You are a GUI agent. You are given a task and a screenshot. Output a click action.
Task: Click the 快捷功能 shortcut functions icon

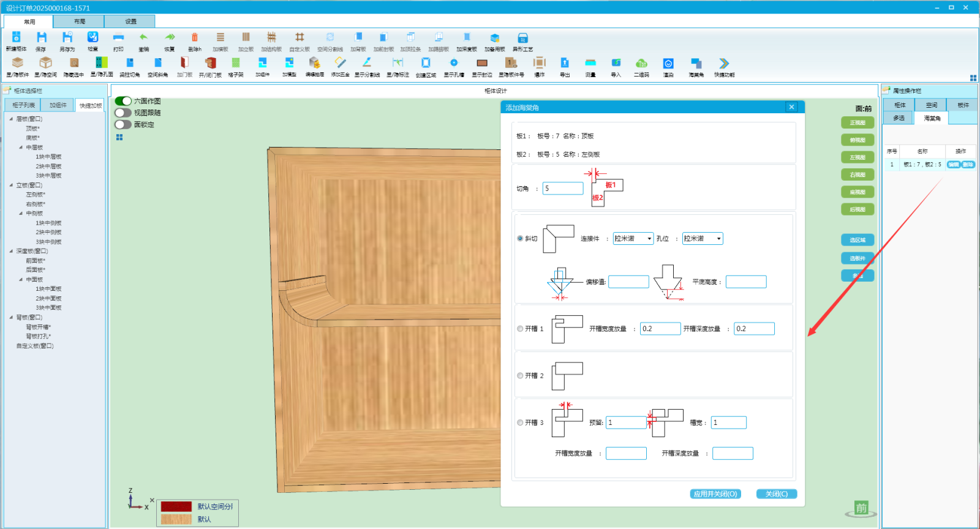[x=724, y=62]
